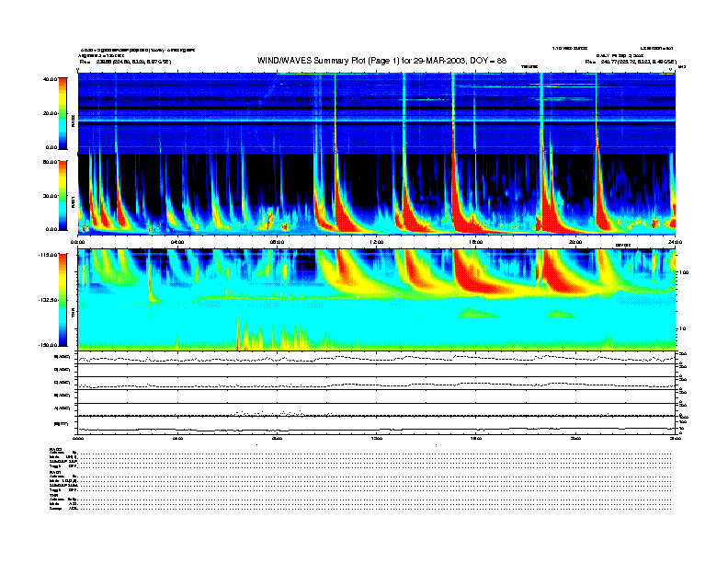
Task: Click inside the TNR spectrogram panel
Action: (x=377, y=300)
